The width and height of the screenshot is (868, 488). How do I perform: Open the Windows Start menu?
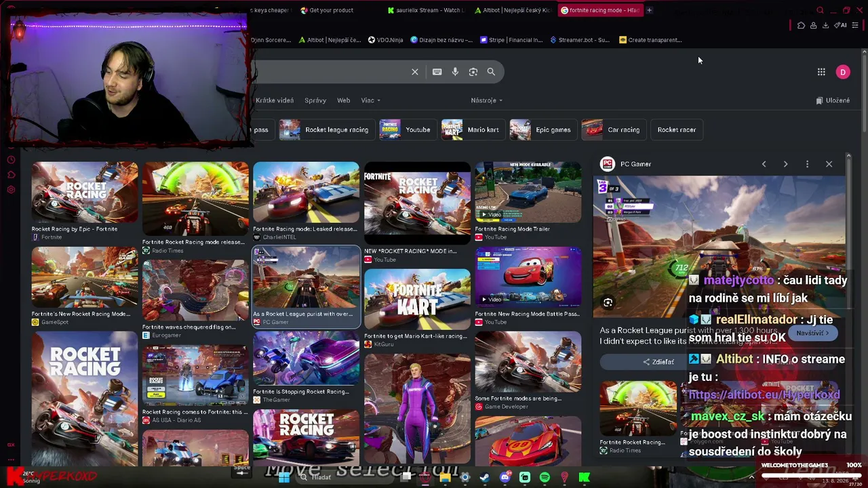pos(284,478)
